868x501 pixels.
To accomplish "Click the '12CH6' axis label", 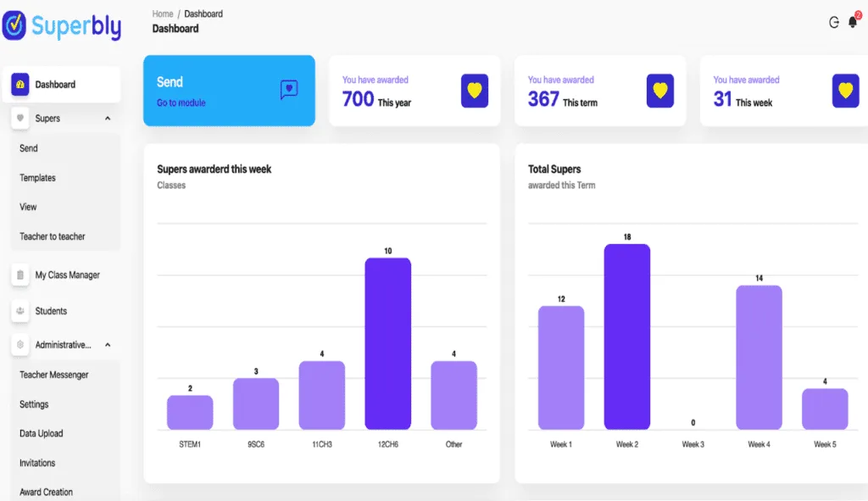I will point(388,444).
